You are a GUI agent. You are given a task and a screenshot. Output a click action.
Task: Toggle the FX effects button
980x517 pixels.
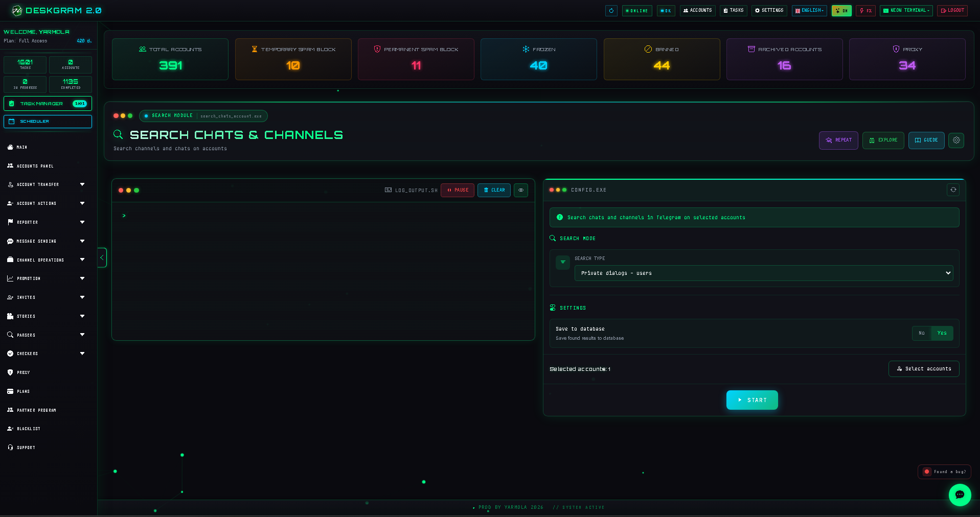pyautogui.click(x=865, y=10)
